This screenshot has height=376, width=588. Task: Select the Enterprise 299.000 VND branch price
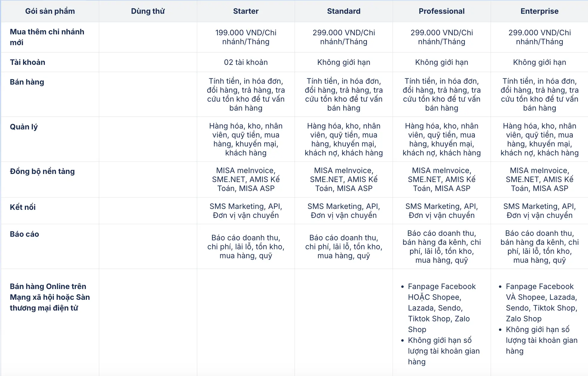[x=539, y=37]
